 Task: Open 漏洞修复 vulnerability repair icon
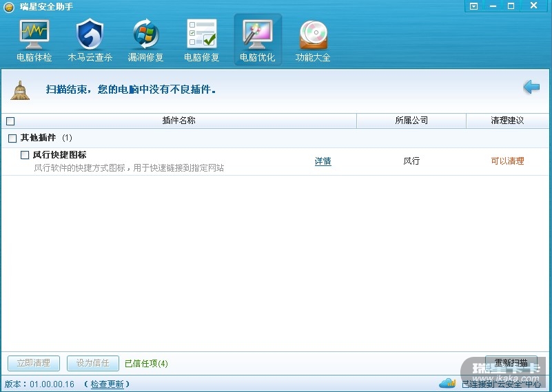click(145, 41)
